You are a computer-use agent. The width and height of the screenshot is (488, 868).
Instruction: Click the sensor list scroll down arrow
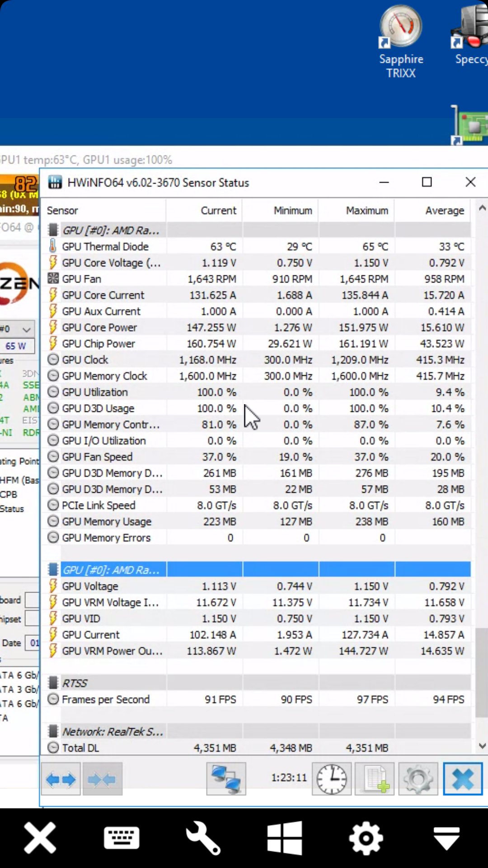(x=482, y=746)
